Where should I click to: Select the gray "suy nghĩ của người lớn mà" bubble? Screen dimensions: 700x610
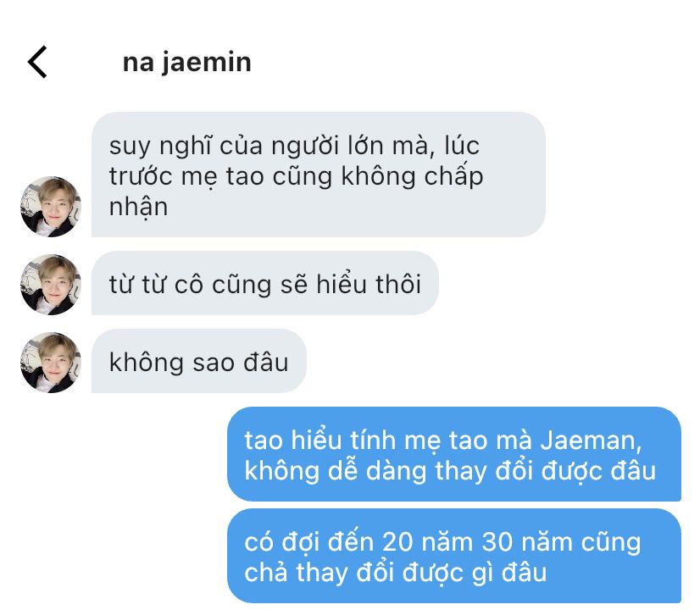(x=319, y=175)
